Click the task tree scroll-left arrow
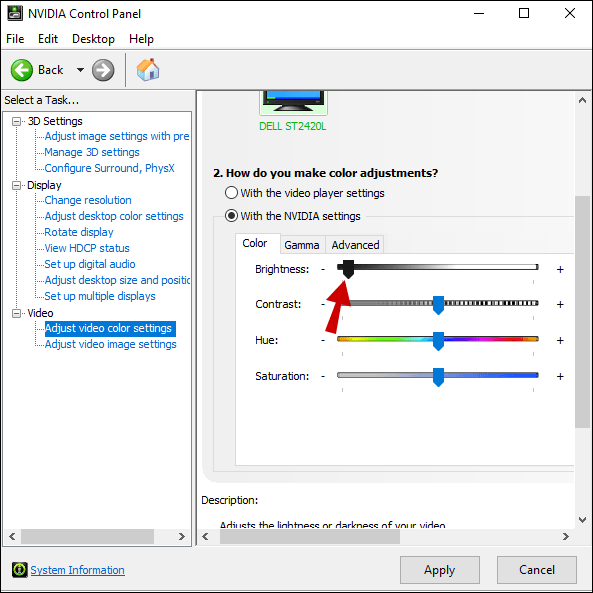Viewport: 593px width, 593px height. point(12,536)
